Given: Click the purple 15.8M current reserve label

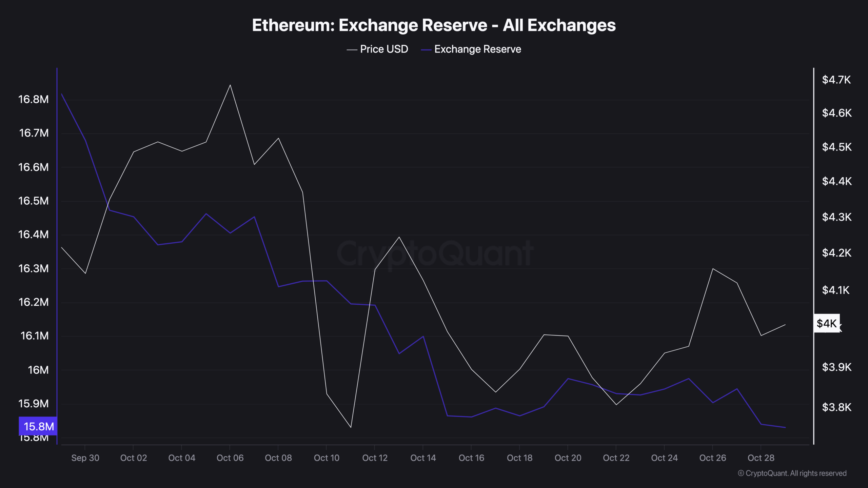Looking at the screenshot, I should 38,426.
